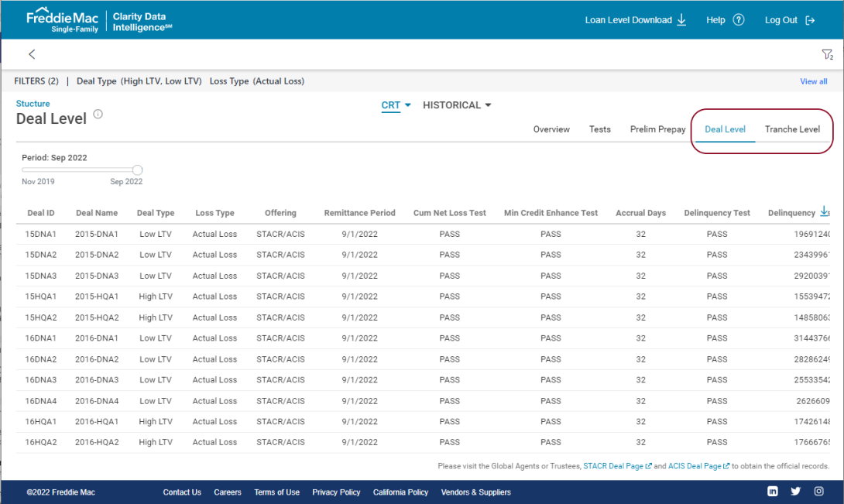
Task: Sort by Loss Type column header
Action: click(x=214, y=213)
